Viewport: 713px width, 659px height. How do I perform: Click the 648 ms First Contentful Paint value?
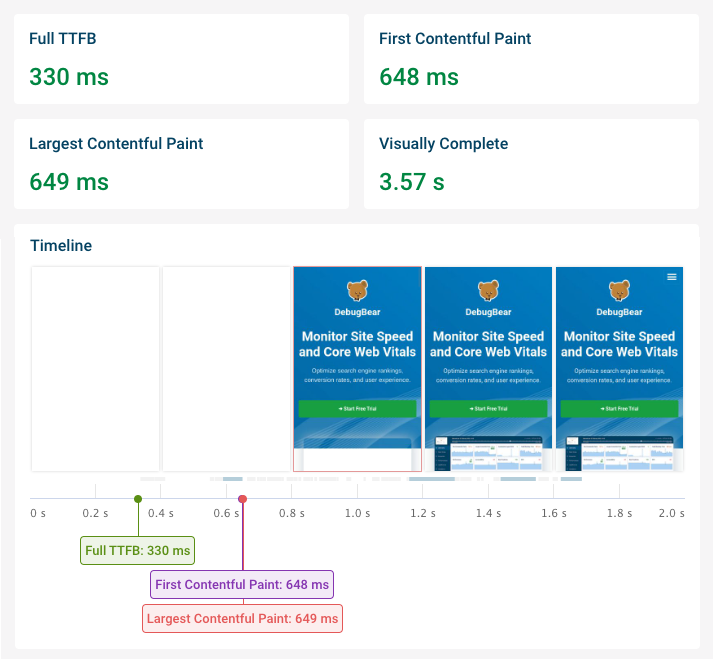(419, 77)
